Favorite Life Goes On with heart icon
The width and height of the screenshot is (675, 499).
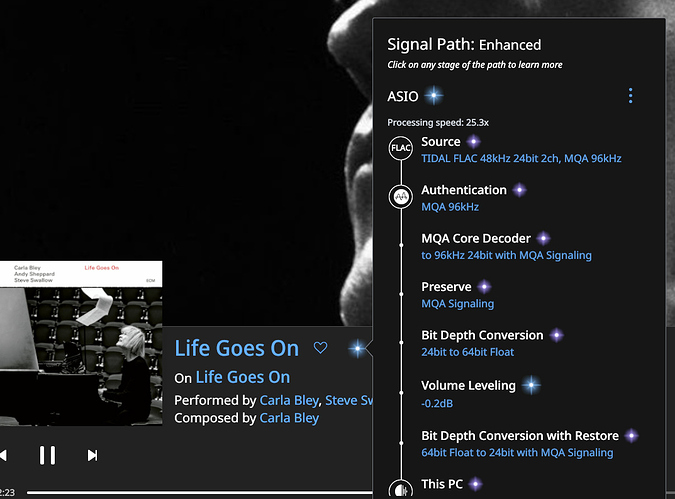coord(320,347)
